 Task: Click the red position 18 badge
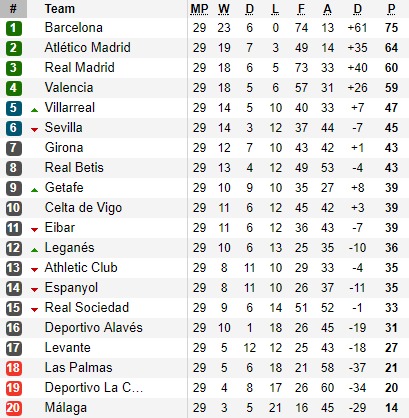(x=14, y=368)
